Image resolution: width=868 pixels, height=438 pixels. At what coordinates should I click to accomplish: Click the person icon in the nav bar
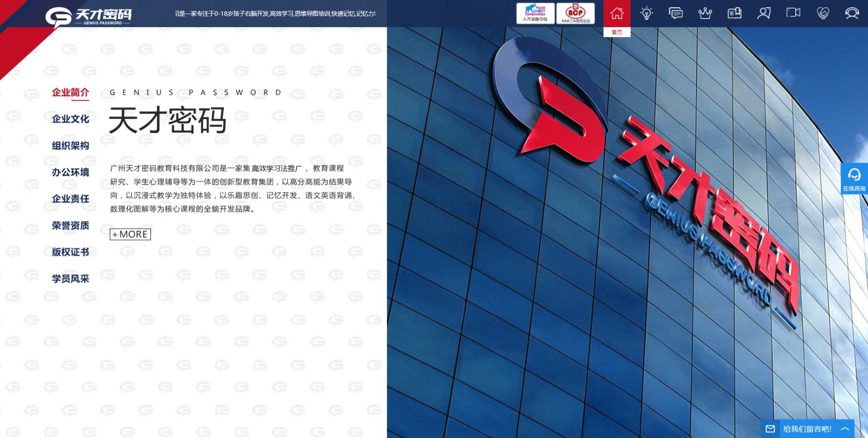click(764, 13)
